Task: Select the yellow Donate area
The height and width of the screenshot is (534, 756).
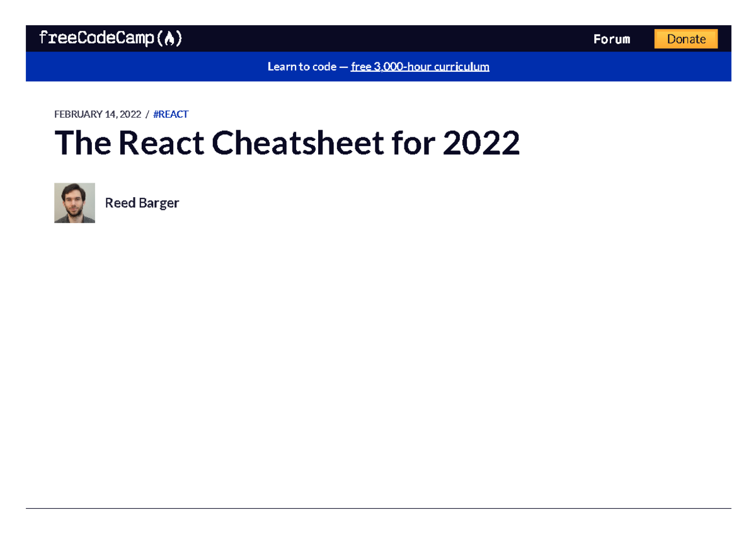Action: [685, 38]
